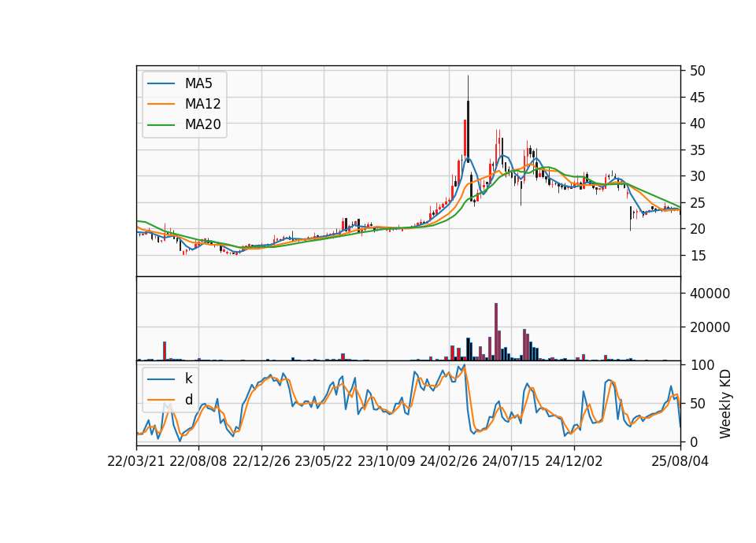Click the KD axis label 0
The image size is (756, 543).
click(x=694, y=441)
